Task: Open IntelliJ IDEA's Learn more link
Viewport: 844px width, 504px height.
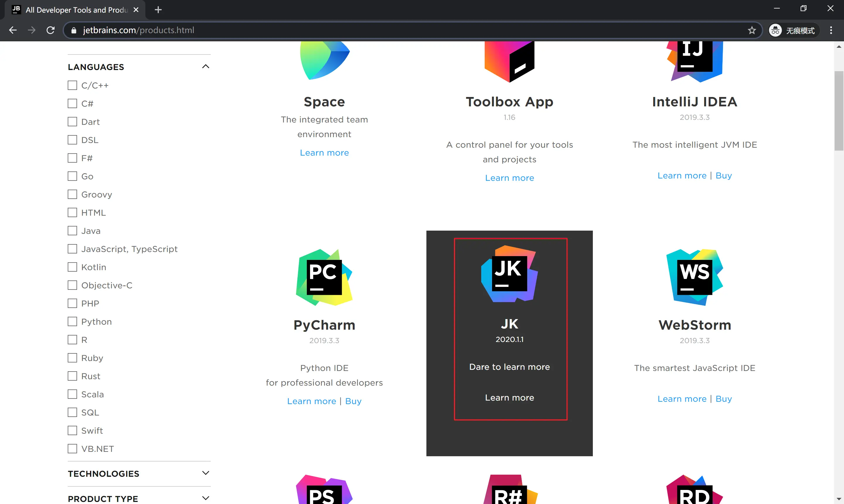Action: 682,176
